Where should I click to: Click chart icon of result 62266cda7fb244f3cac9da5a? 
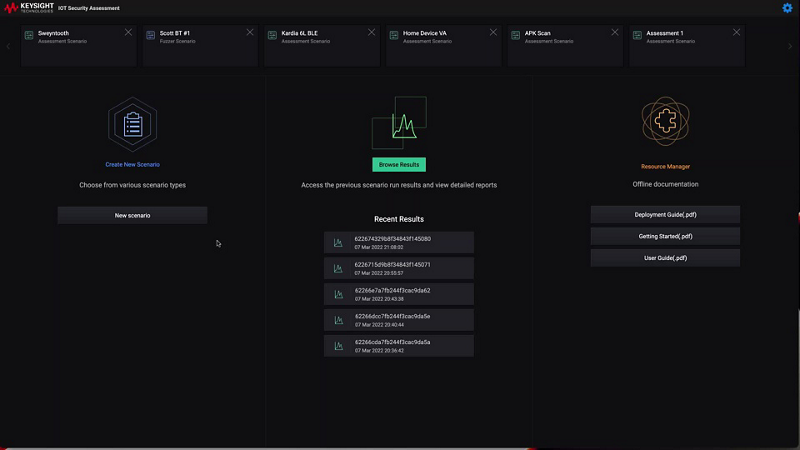click(x=338, y=346)
